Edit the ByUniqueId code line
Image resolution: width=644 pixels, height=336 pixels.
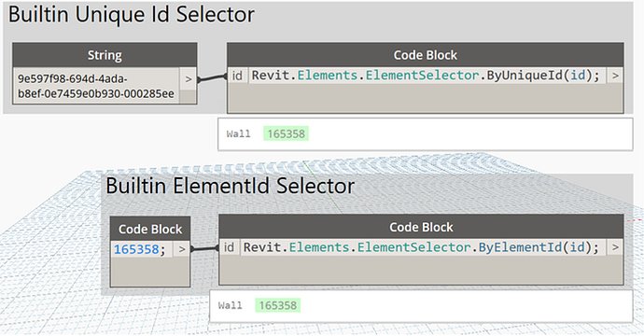click(427, 76)
